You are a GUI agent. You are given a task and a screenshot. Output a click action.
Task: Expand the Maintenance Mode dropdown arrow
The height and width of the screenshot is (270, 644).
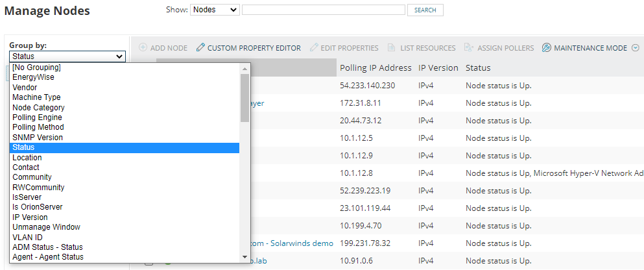click(636, 47)
